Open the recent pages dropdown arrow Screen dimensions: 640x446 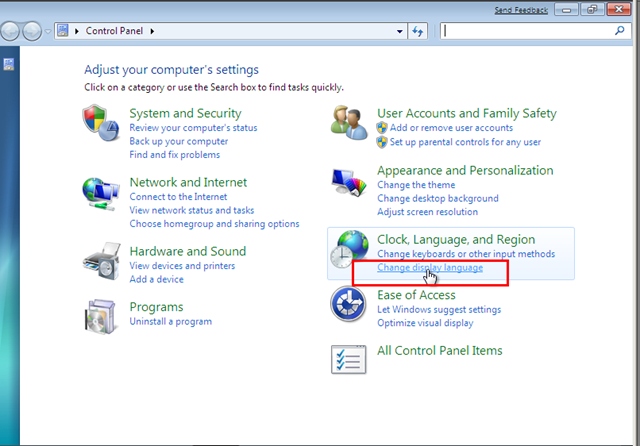(48, 31)
